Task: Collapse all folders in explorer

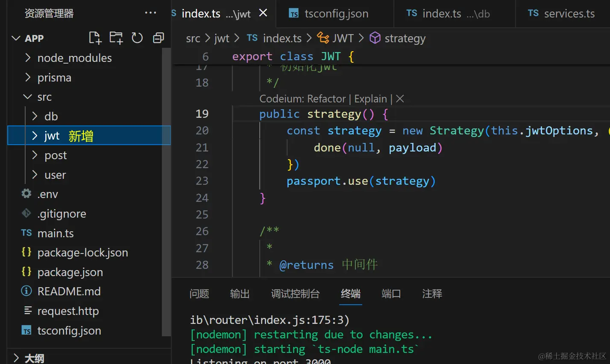Action: (158, 38)
